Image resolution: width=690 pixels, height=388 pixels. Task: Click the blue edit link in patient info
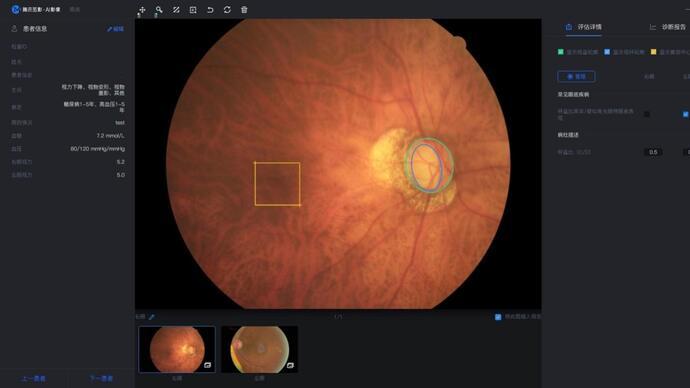pos(115,29)
